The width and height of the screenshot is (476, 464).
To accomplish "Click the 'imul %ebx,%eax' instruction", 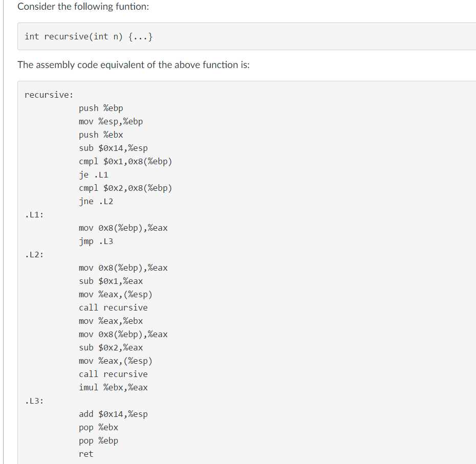I will pyautogui.click(x=113, y=388).
